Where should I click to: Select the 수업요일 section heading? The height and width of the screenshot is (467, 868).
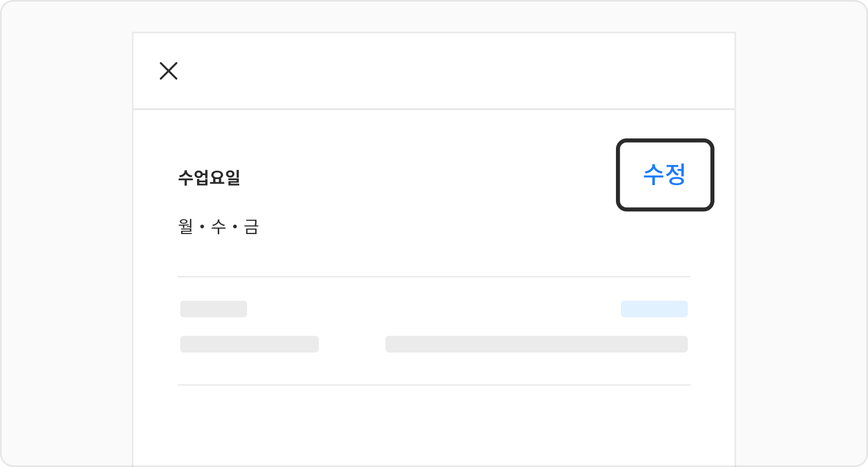[x=209, y=178]
